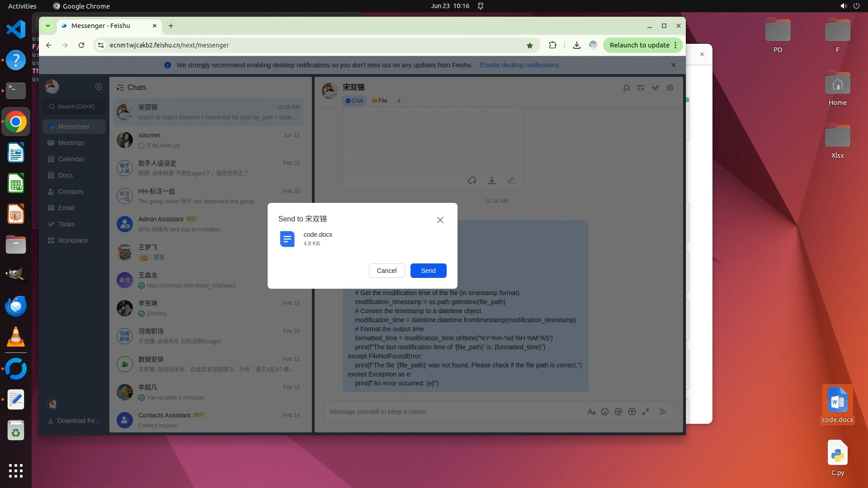Screen dimensions: 868x488
Task: Select the Chat tab
Action: coord(354,101)
